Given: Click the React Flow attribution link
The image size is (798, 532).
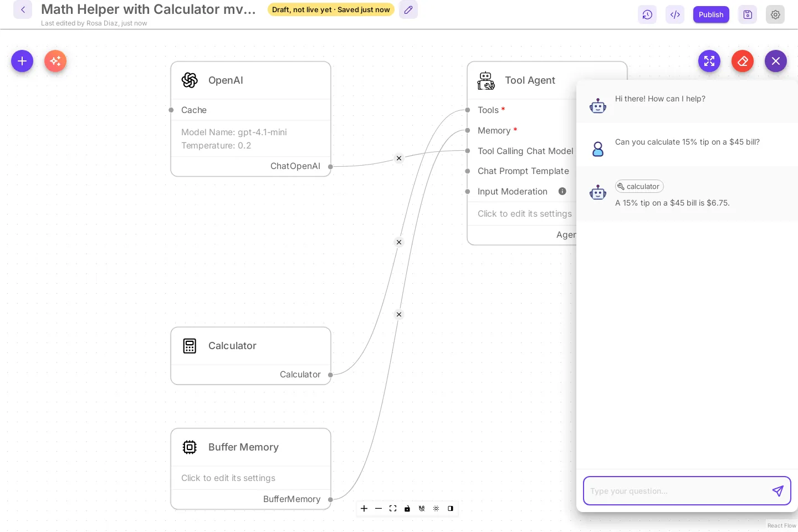Looking at the screenshot, I should tap(781, 526).
